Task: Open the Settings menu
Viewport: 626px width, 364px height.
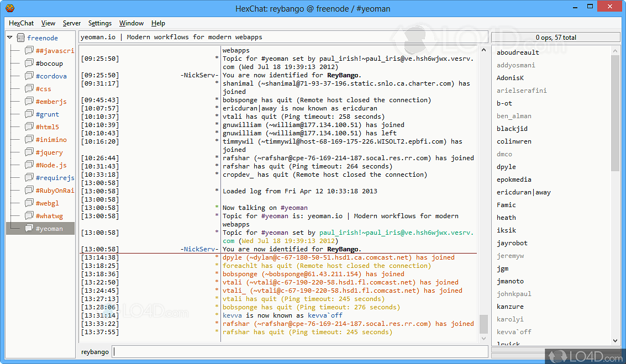Action: point(99,23)
